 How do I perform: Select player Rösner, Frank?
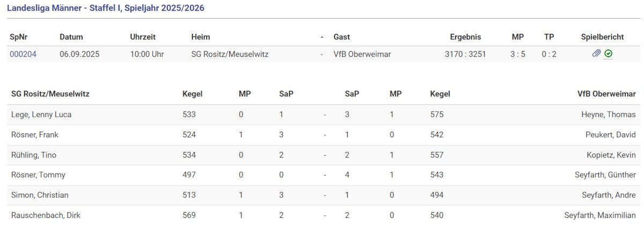tap(34, 135)
